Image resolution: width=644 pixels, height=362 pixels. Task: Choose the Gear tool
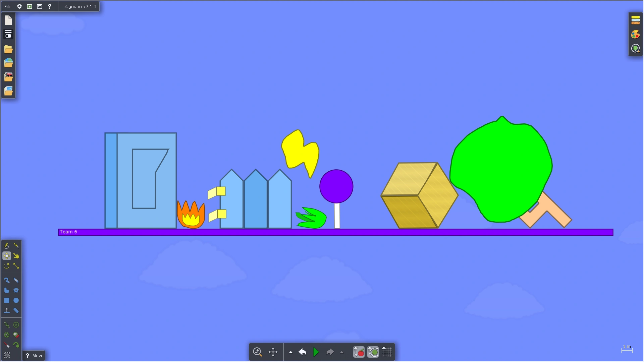coord(16,290)
